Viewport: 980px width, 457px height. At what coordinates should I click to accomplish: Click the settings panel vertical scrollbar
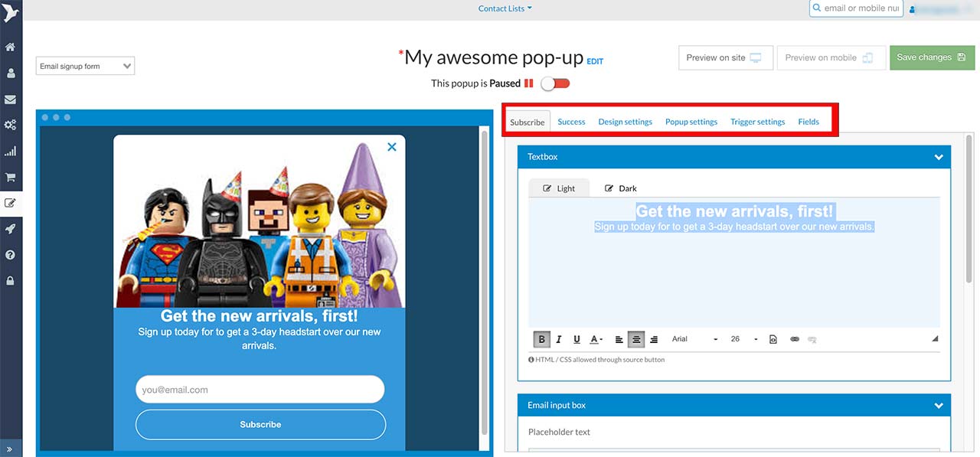click(x=970, y=208)
